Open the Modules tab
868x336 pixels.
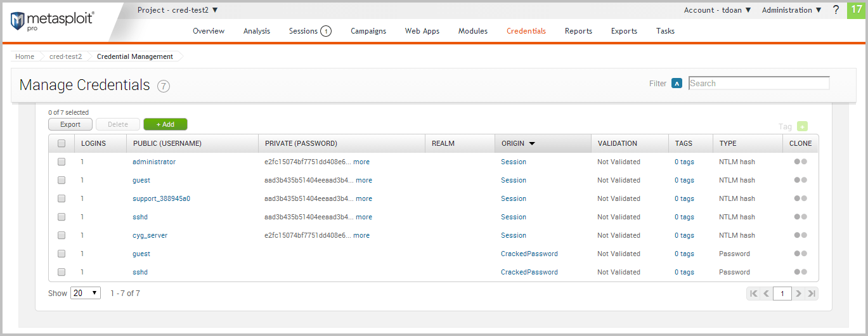point(473,31)
